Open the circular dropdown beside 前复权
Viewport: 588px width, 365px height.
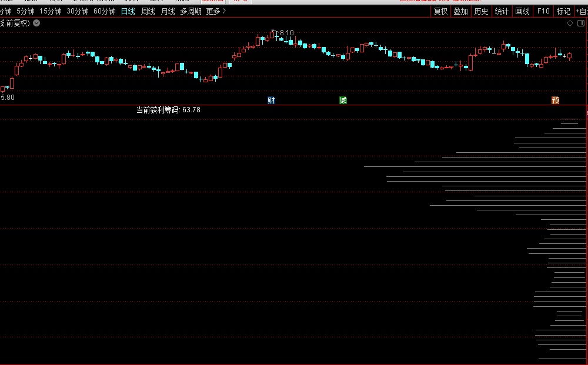point(37,23)
